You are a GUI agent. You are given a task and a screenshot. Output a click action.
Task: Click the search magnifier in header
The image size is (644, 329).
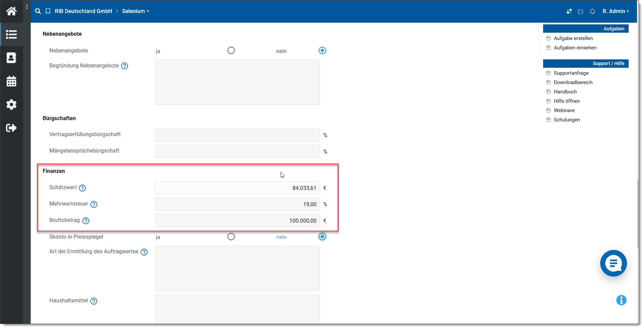[x=38, y=11]
